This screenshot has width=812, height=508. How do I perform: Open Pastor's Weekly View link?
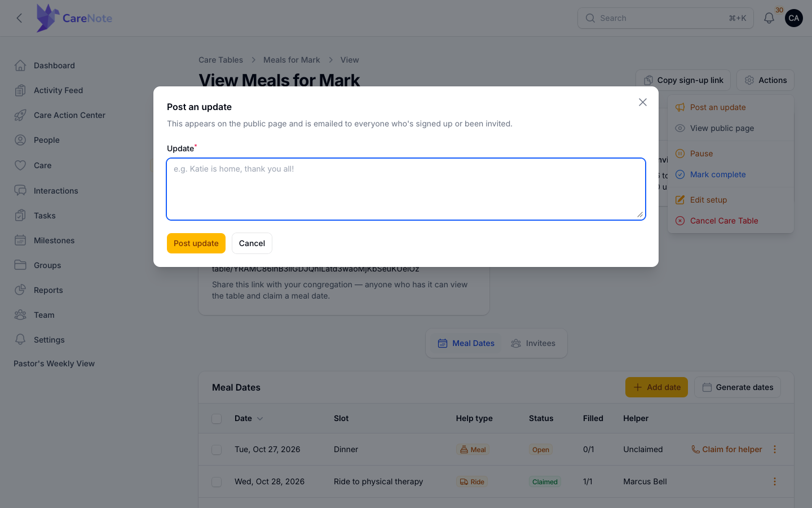[54, 364]
